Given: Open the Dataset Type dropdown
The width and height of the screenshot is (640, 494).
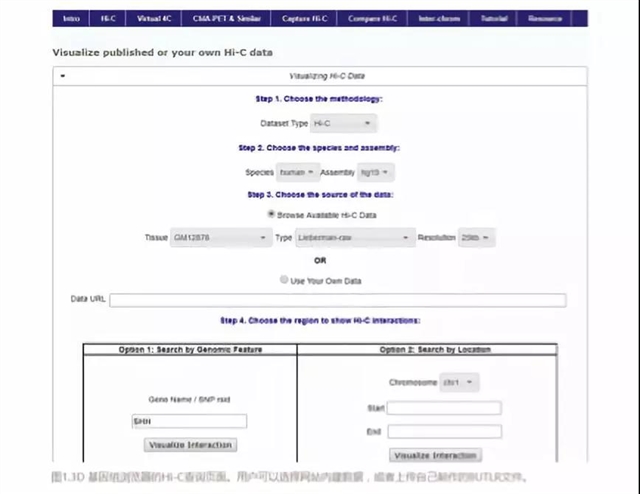Looking at the screenshot, I should click(342, 123).
